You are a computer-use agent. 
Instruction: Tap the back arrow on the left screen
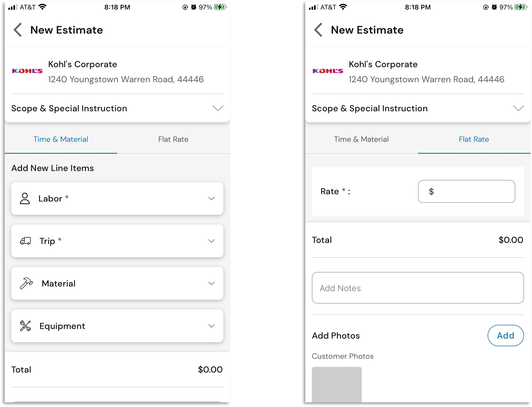(x=18, y=30)
